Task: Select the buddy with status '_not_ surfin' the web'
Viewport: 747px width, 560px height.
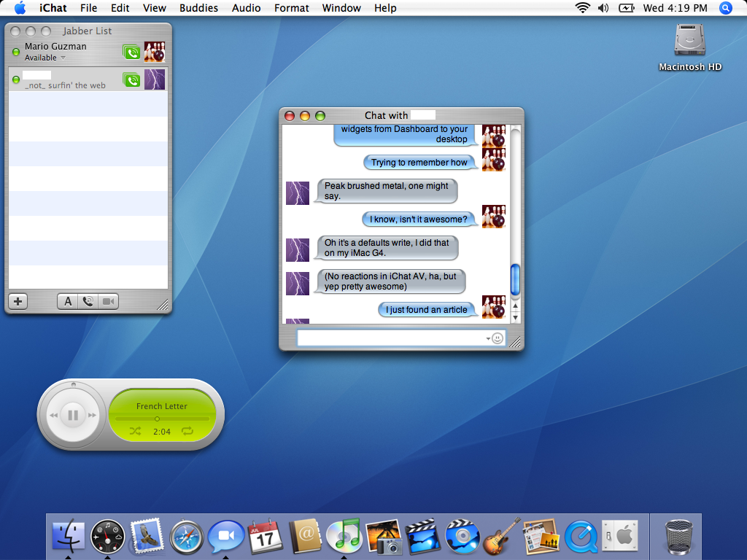Action: (x=88, y=79)
